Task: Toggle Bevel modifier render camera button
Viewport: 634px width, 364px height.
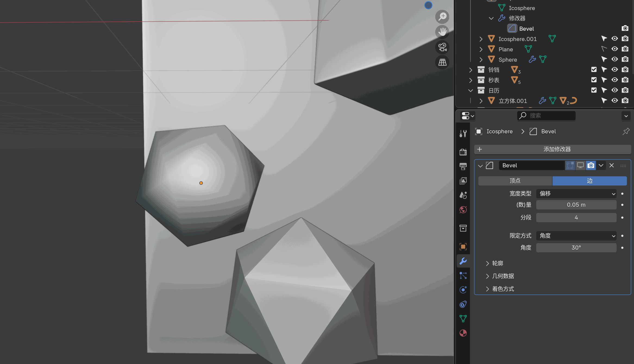Action: click(591, 165)
